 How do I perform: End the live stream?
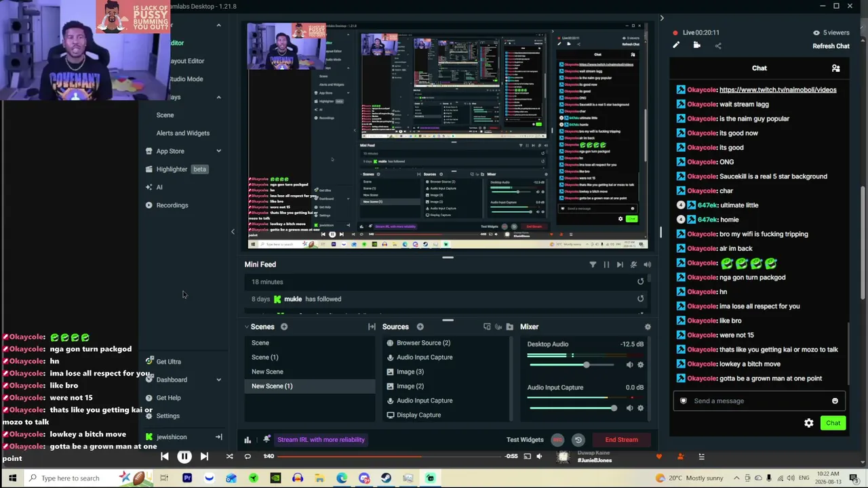point(622,440)
